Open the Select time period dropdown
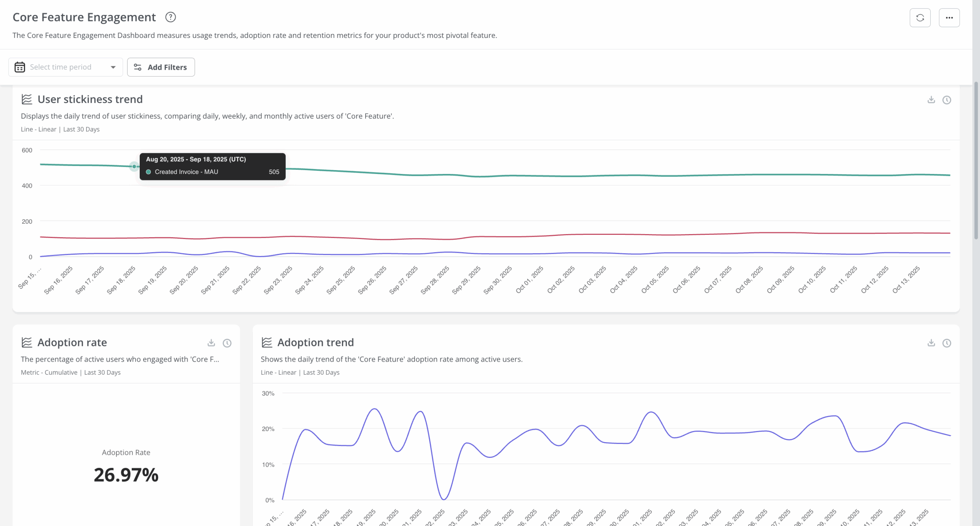The width and height of the screenshot is (980, 526). [x=60, y=67]
